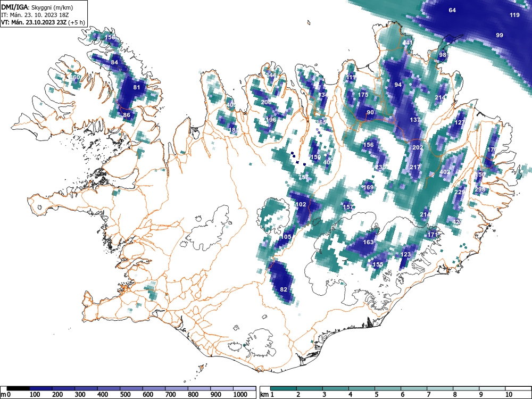Image resolution: width=532 pixels, height=399 pixels.
Task: Click the visibility value '94'
Action: [398, 85]
